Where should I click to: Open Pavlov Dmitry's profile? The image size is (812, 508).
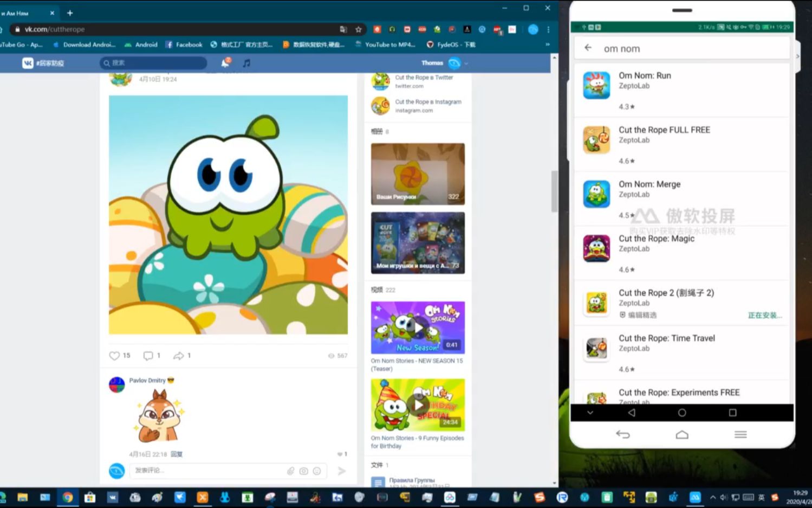click(x=147, y=380)
